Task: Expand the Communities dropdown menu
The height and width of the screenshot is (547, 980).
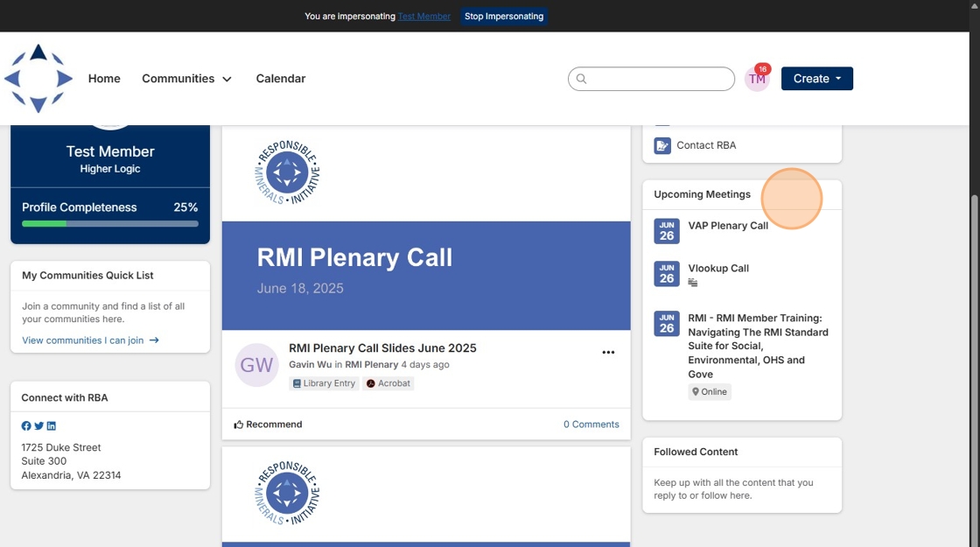Action: click(187, 79)
